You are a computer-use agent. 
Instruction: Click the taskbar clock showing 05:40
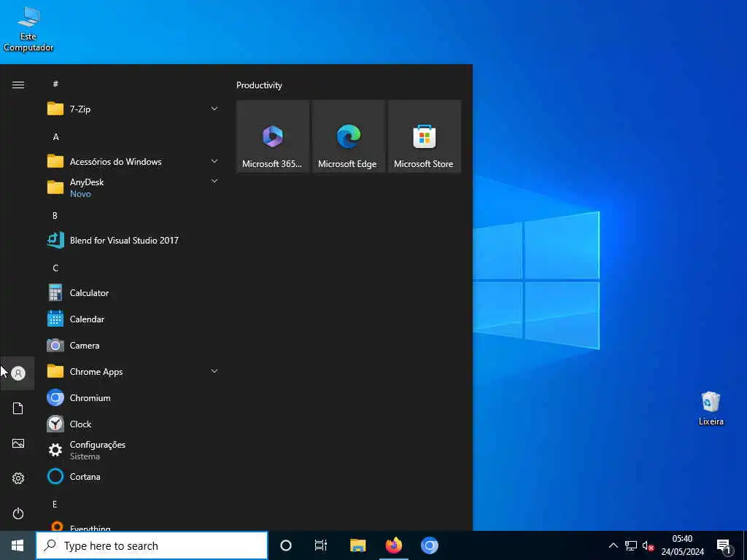682,545
